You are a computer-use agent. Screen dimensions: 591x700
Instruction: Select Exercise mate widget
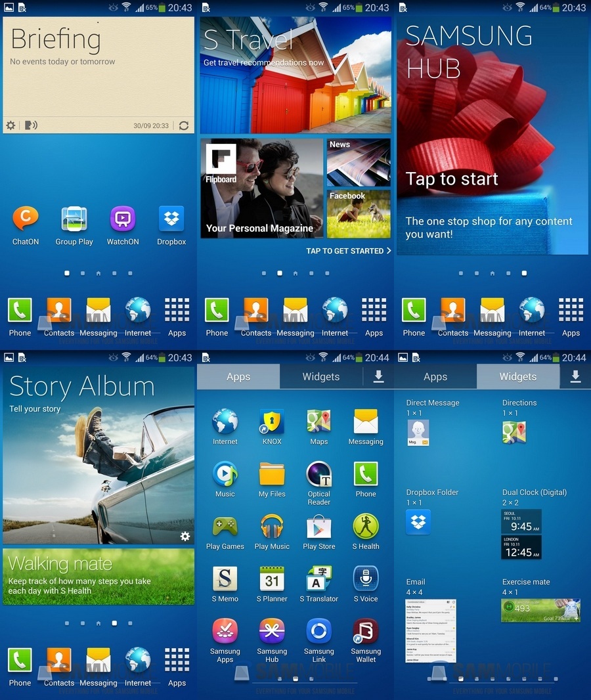(x=540, y=610)
